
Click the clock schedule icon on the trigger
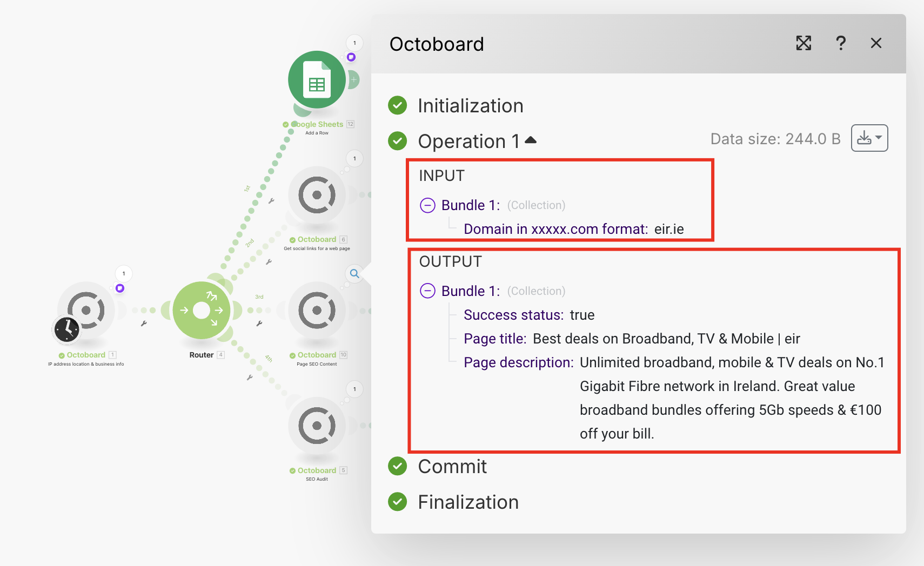pos(67,329)
